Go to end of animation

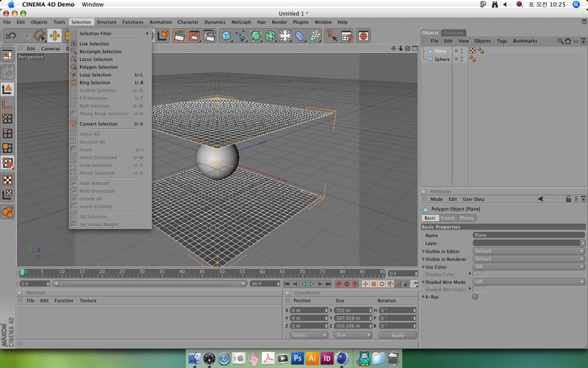click(x=328, y=284)
